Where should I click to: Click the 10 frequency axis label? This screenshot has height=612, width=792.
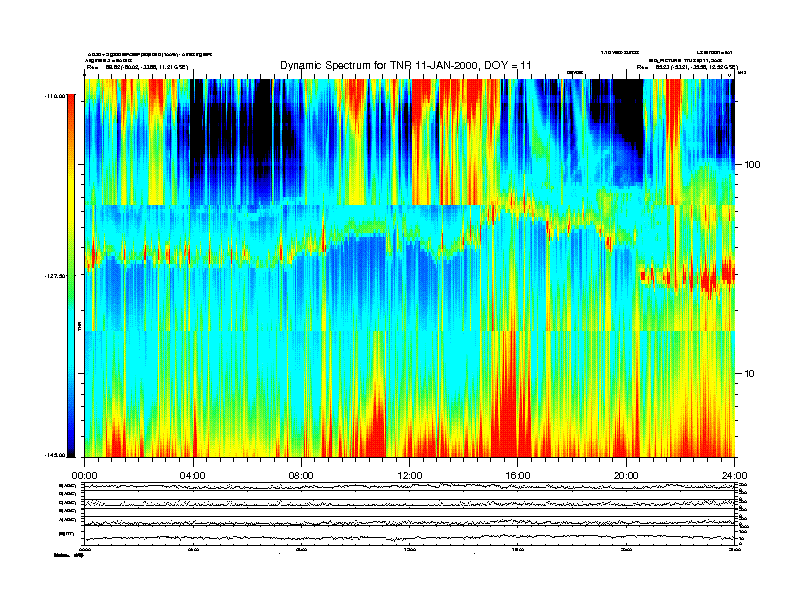point(750,374)
